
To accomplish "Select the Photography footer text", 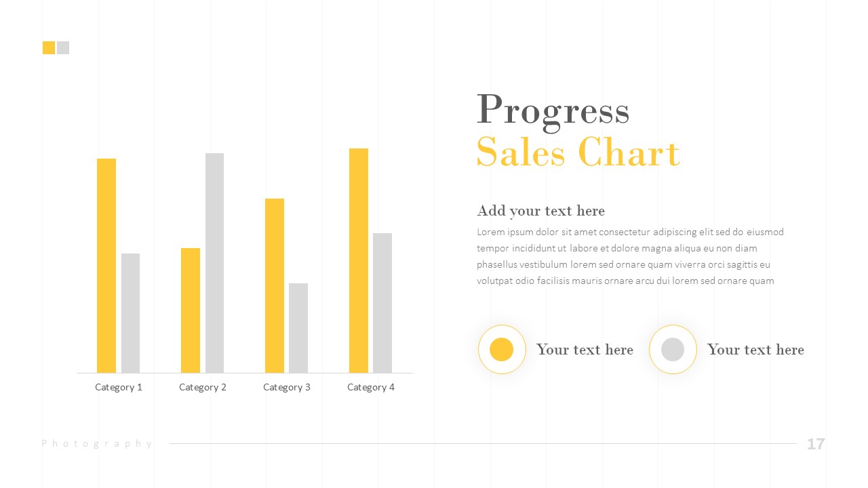I will coord(97,444).
